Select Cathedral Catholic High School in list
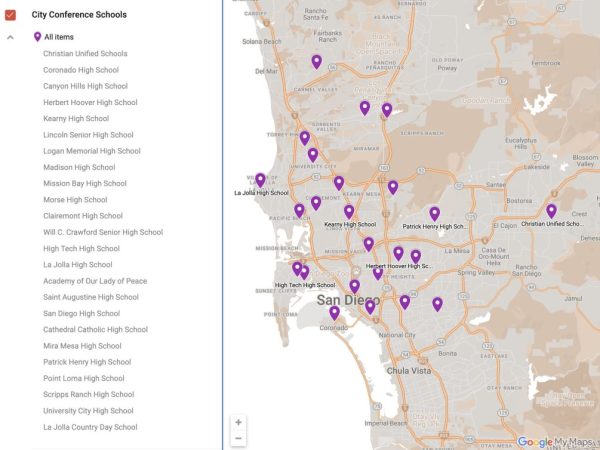600x450 pixels. 95,329
